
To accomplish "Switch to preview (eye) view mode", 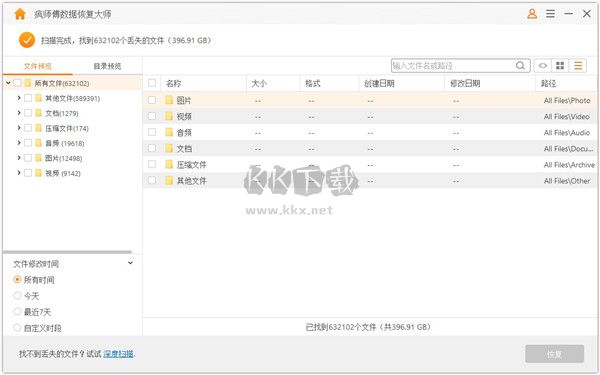I will pyautogui.click(x=542, y=65).
